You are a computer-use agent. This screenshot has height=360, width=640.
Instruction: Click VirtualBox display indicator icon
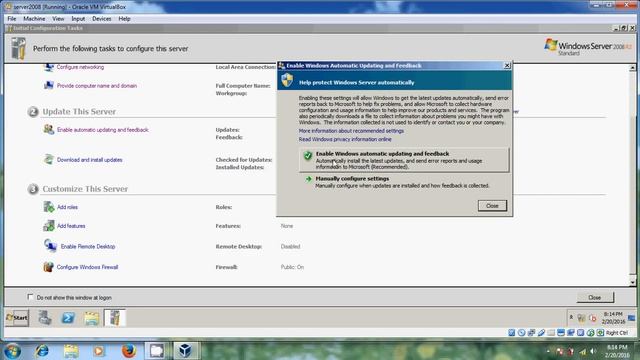(560, 333)
